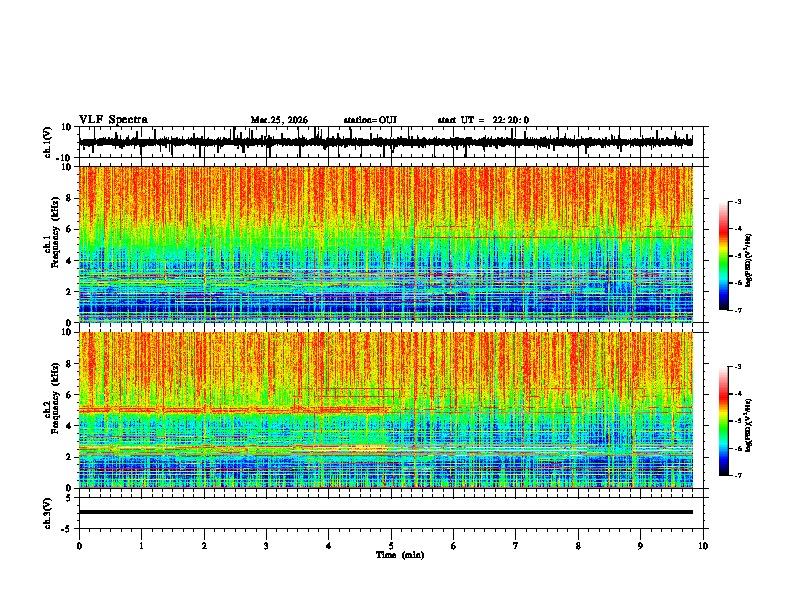The height and width of the screenshot is (612, 792).
Task: Click the "VLF Spectra" plot title
Action: click(113, 120)
